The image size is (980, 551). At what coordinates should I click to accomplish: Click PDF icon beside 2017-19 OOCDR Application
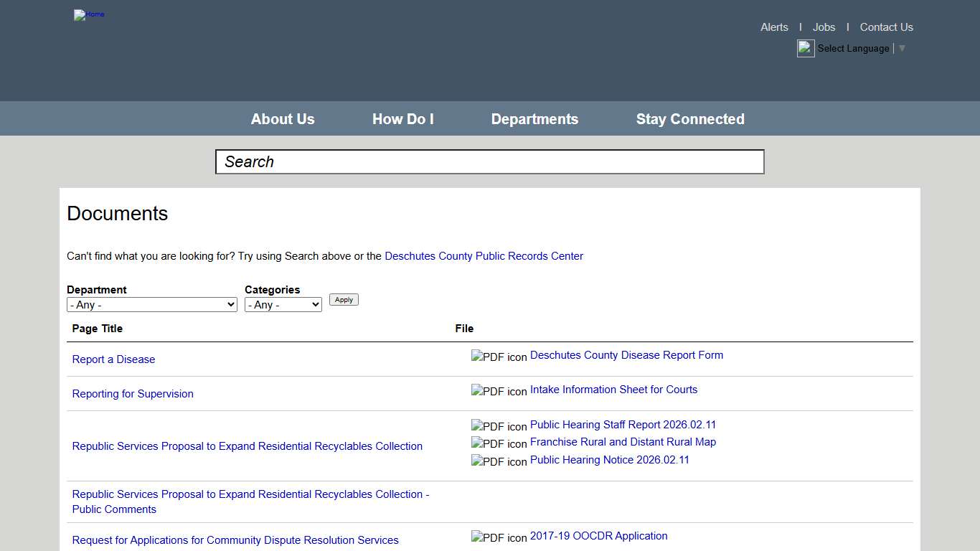[x=499, y=537]
